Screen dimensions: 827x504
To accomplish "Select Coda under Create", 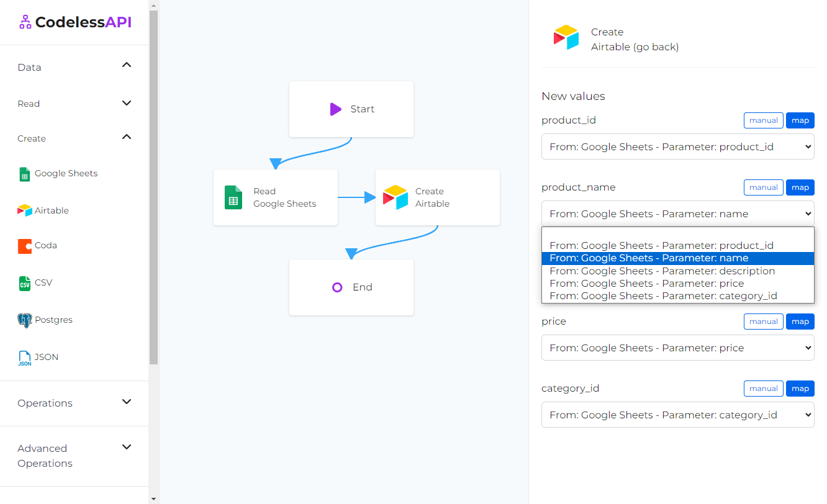I will coord(46,246).
